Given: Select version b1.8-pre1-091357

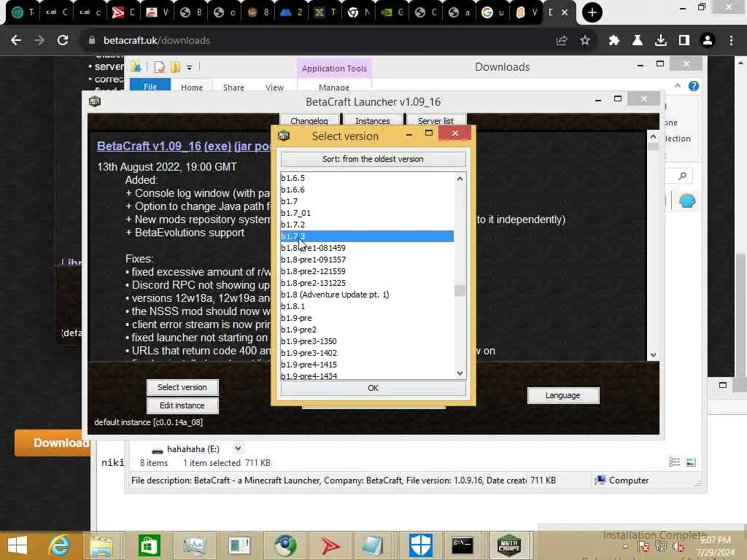Looking at the screenshot, I should point(367,260).
